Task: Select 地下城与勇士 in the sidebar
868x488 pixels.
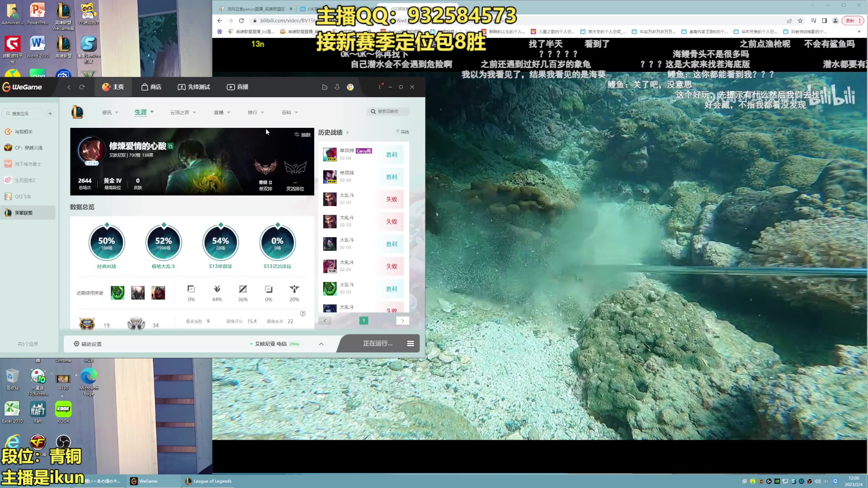Action: pos(28,164)
